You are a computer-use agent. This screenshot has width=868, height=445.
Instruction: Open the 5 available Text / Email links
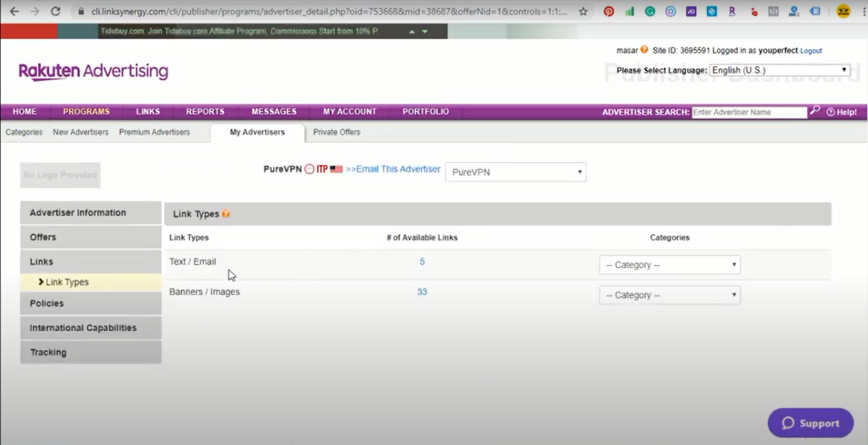(x=422, y=262)
